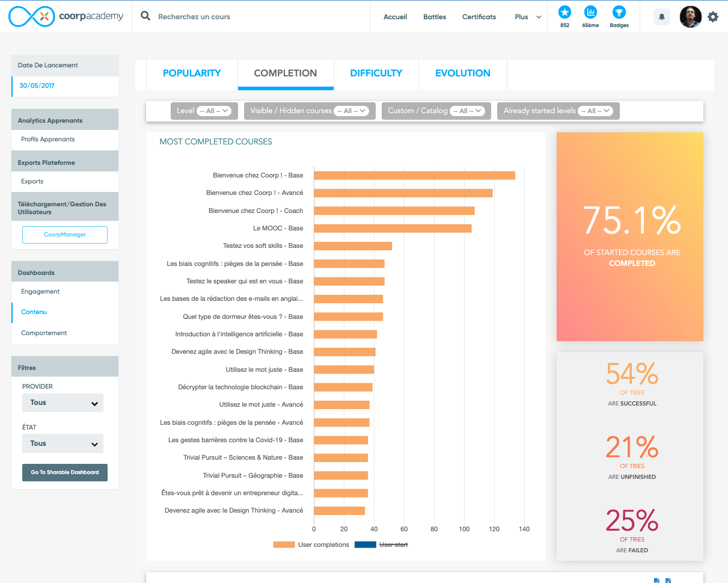
Task: Open notifications bell icon
Action: (662, 17)
